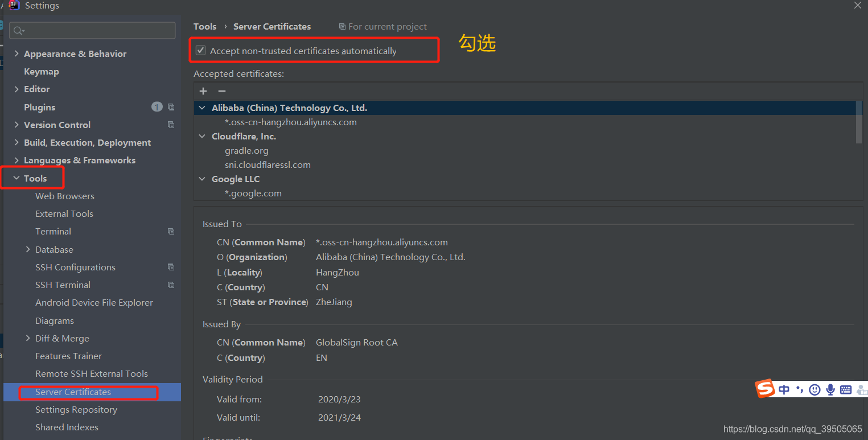Select the Sogou input method icon in tray
The image size is (868, 440).
coord(765,389)
